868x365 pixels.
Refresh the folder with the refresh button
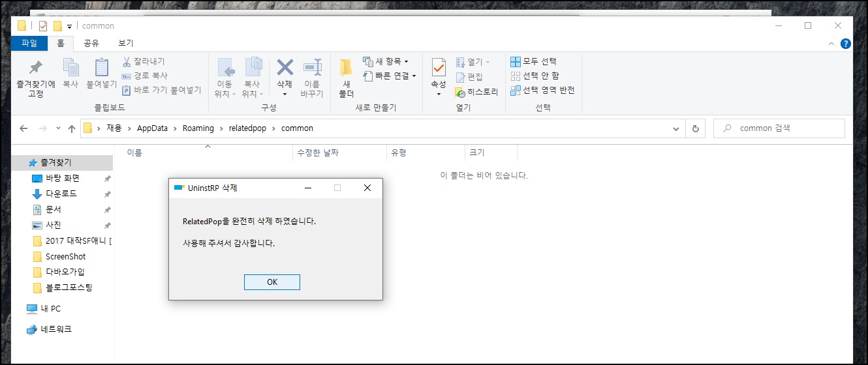click(695, 128)
